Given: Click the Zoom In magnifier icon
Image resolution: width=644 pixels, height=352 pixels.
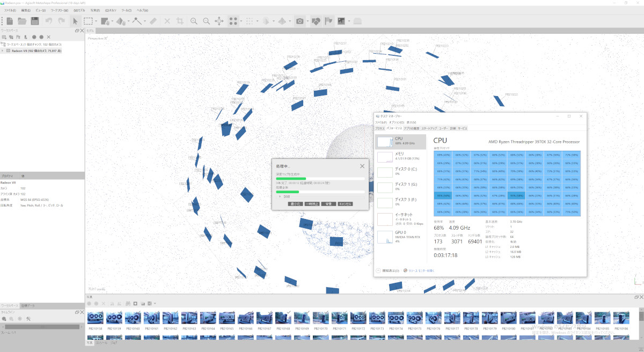Looking at the screenshot, I should [x=193, y=21].
